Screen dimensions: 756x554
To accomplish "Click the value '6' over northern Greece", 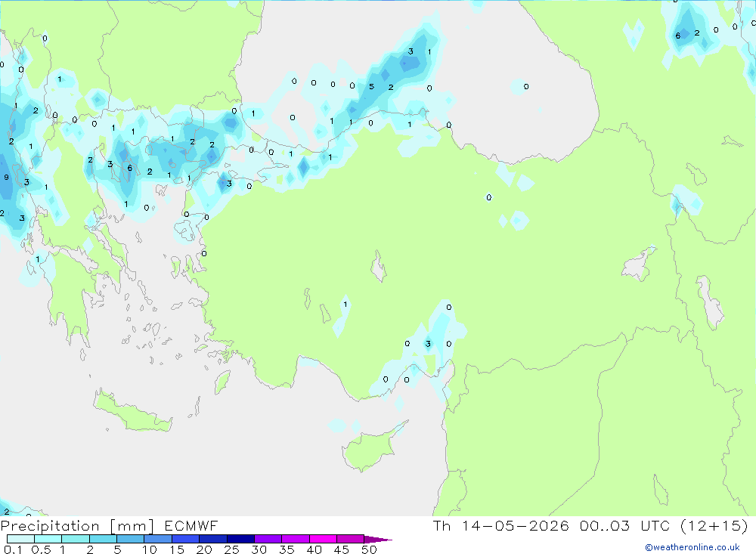I will pyautogui.click(x=130, y=169).
